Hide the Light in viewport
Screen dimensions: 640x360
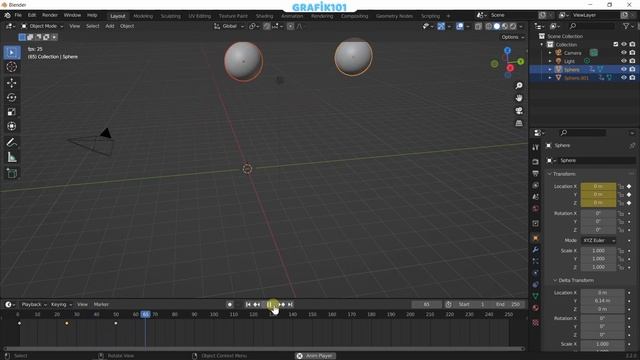click(x=624, y=61)
